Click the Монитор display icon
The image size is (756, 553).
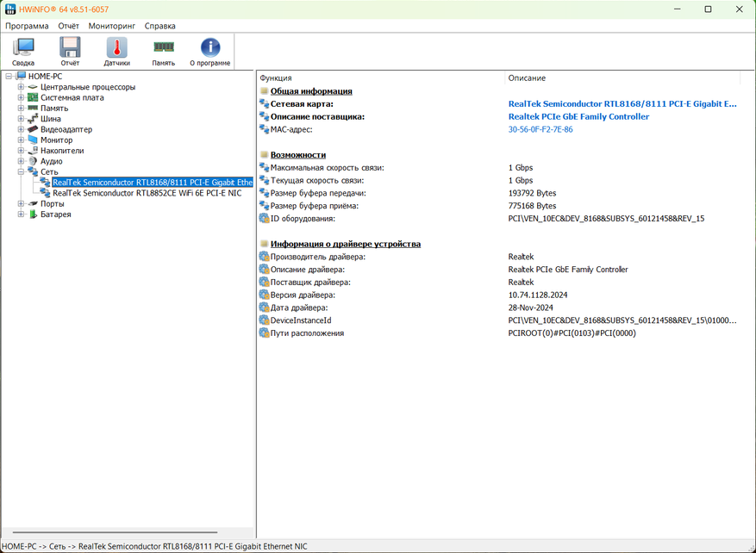coord(33,140)
